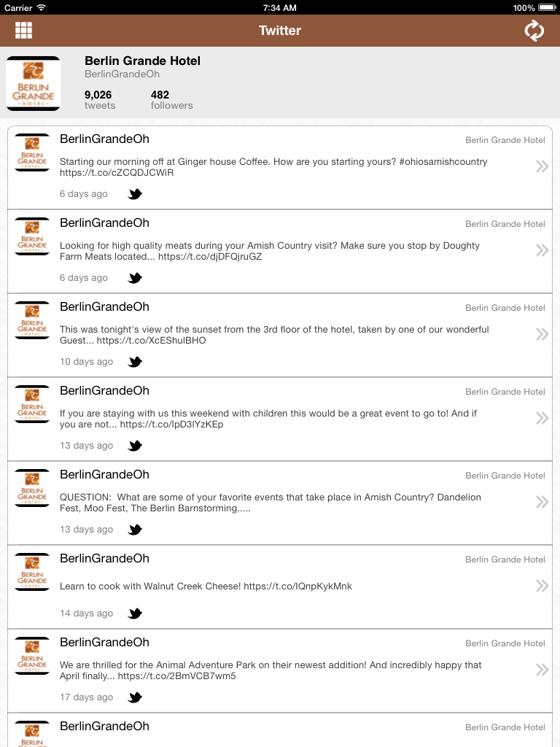Tap Twitter bird on favorite events QUESTION tweet

pyautogui.click(x=135, y=530)
